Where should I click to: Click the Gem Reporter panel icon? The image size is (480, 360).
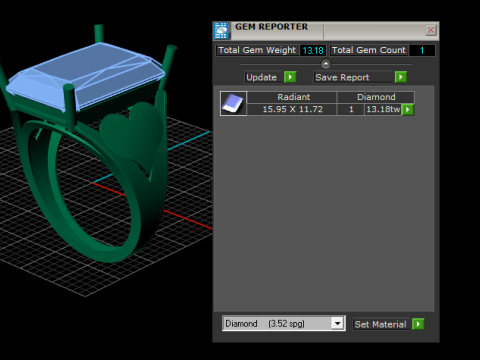pos(221,31)
